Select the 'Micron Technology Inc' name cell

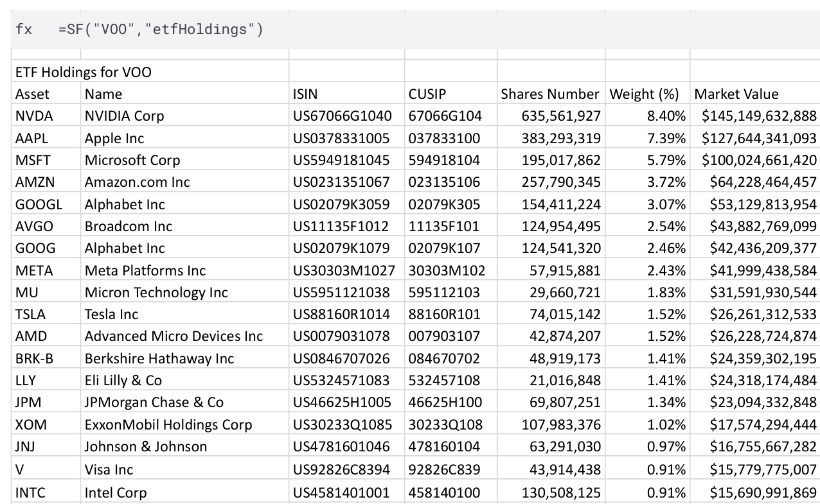[185, 292]
